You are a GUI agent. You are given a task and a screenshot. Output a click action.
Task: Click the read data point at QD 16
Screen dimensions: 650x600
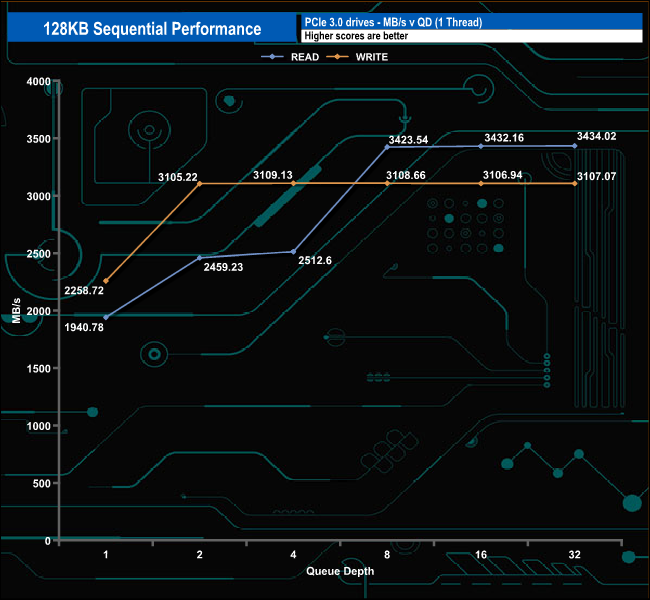[481, 146]
